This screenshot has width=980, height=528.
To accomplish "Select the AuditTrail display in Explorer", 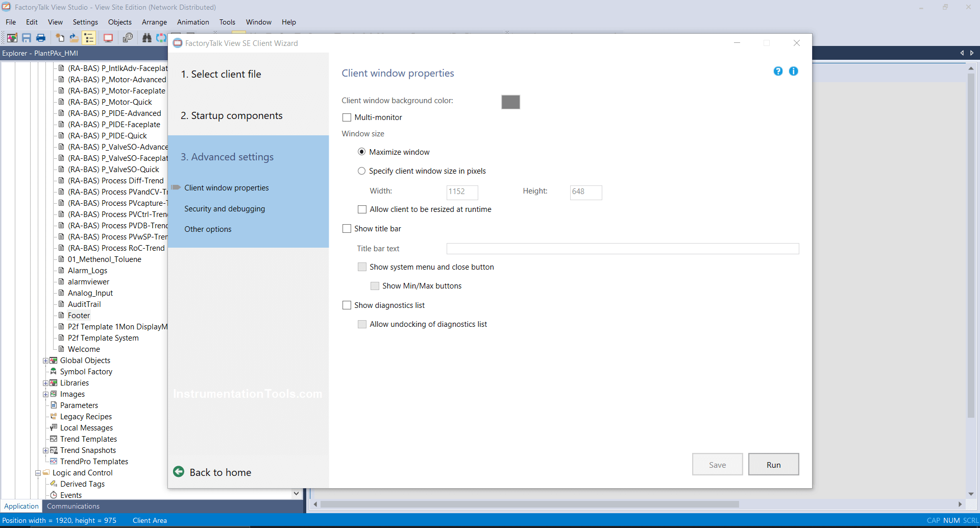I will (x=84, y=304).
